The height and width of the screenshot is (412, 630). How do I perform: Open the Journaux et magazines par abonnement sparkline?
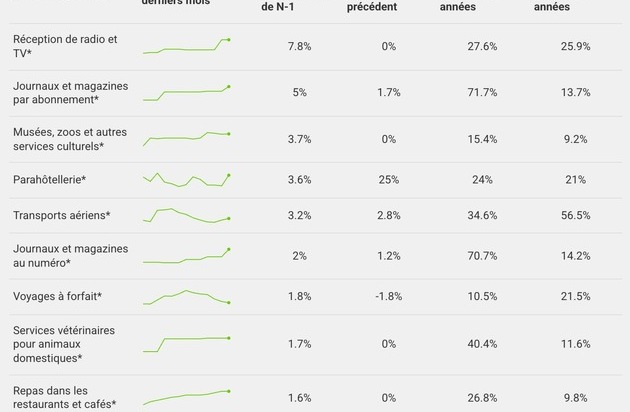tap(187, 93)
